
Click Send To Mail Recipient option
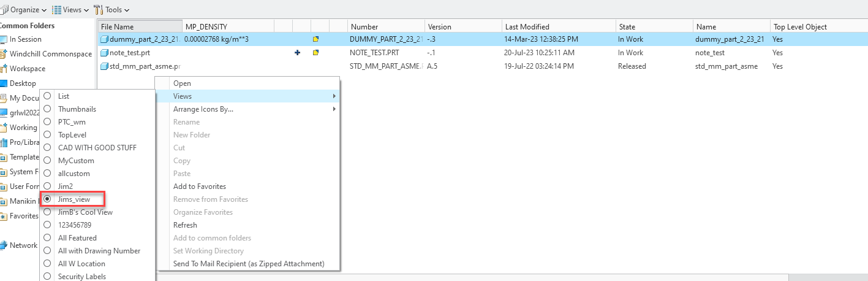248,264
